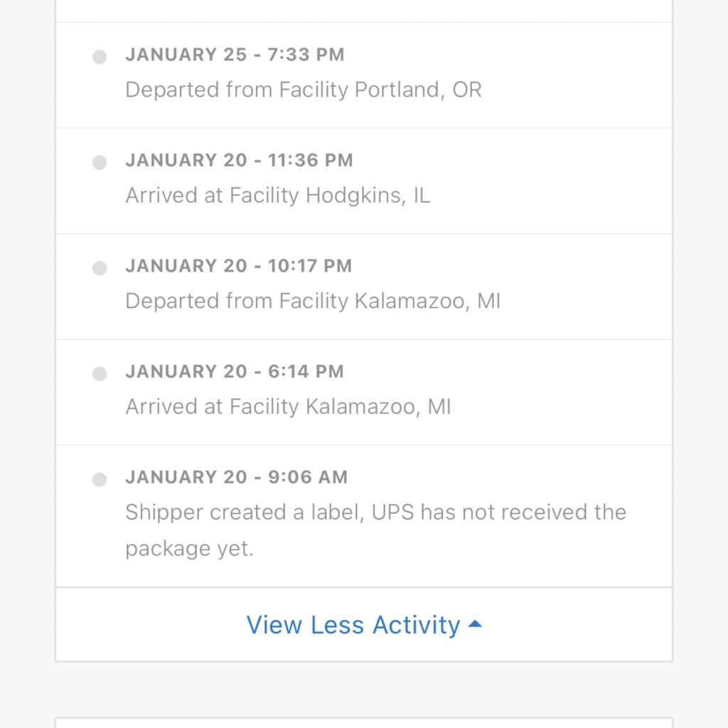Click the dot beside January 20 10:17 PM

tap(100, 268)
